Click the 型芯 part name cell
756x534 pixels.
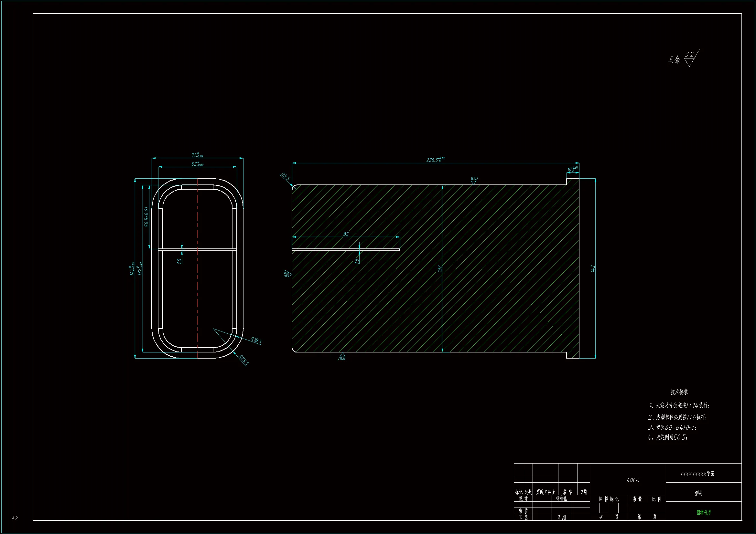coord(698,493)
